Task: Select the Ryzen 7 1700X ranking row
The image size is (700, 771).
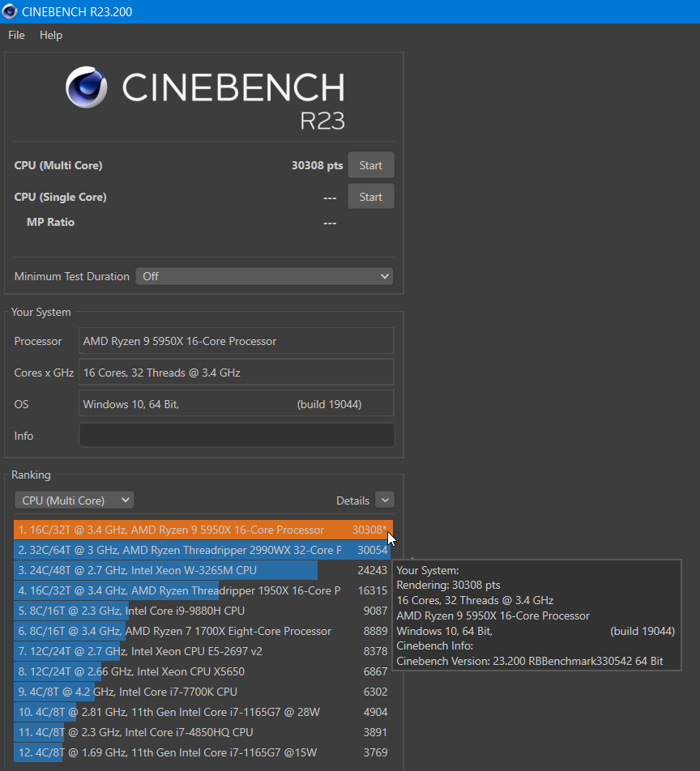Action: [x=203, y=631]
